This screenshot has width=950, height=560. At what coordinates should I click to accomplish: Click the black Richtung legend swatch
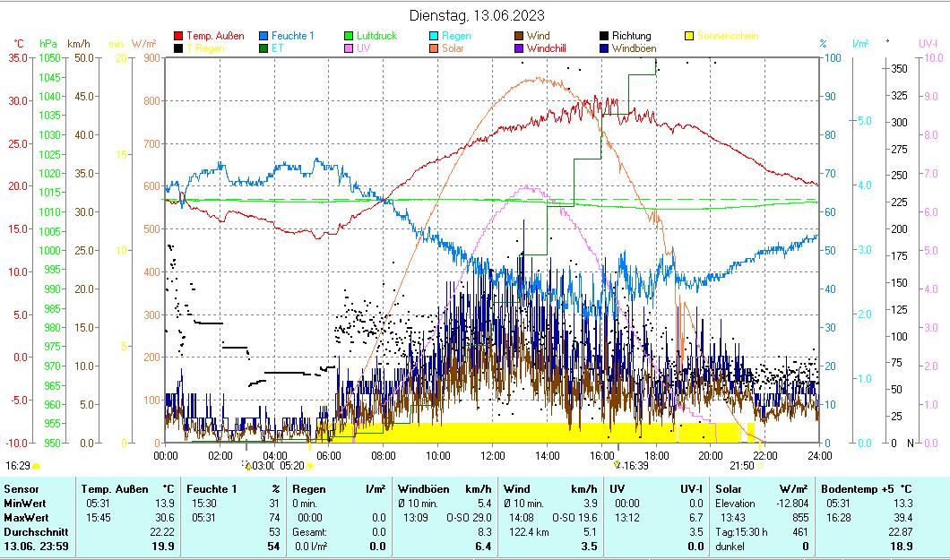(604, 37)
